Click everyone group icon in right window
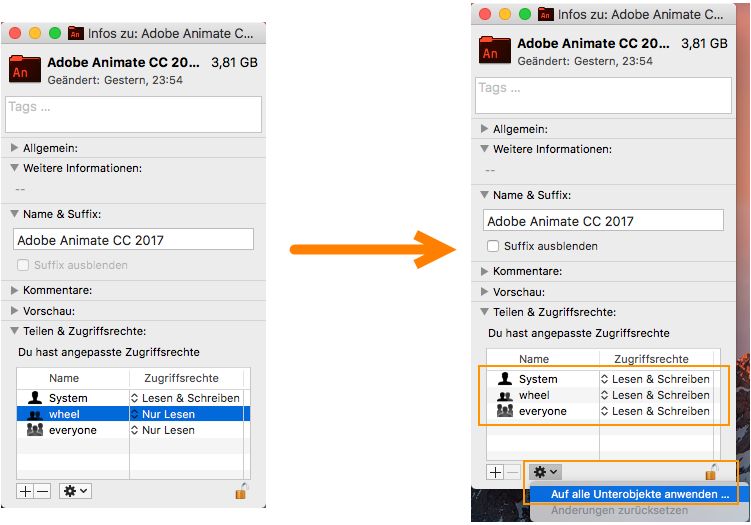The width and height of the screenshot is (751, 525). pyautogui.click(x=505, y=411)
